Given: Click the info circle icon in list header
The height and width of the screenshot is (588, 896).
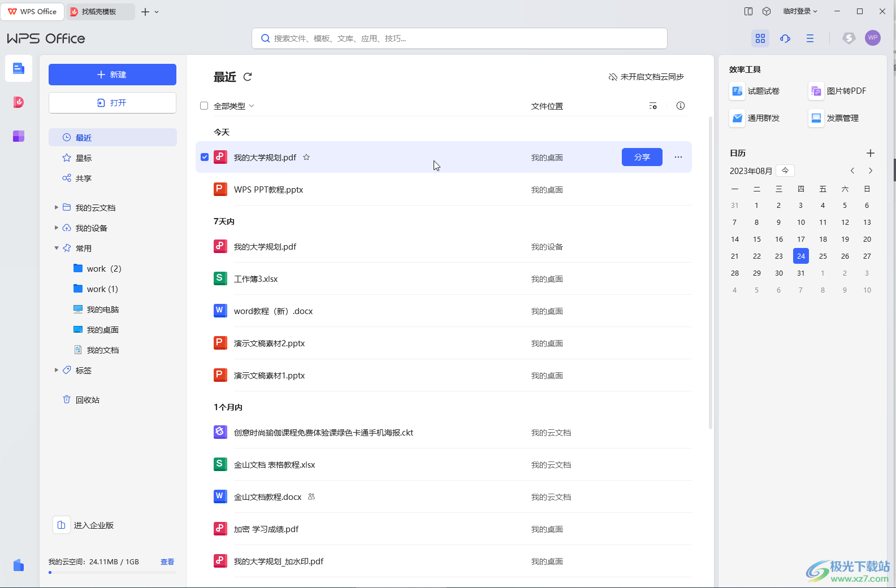Looking at the screenshot, I should tap(681, 106).
